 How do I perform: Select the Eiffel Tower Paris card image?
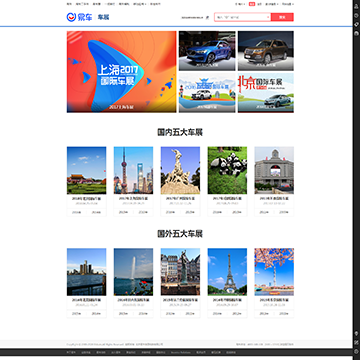pos(227,272)
